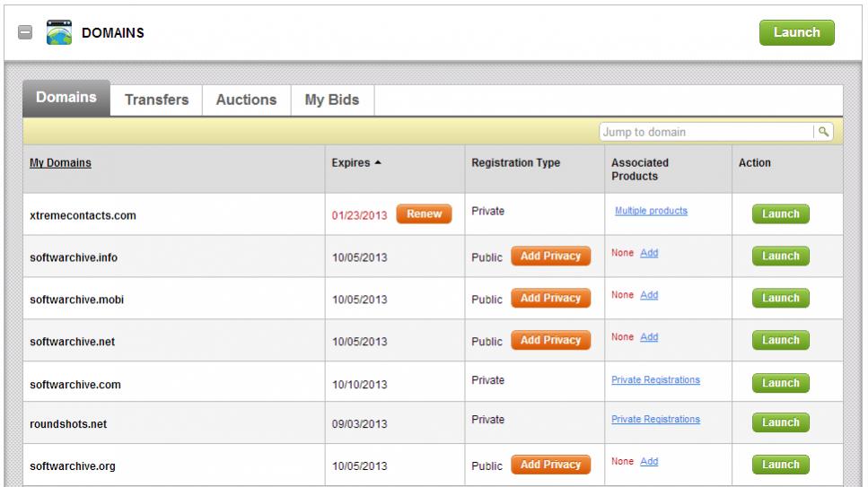This screenshot has width=868, height=487.
Task: Click Private Registrations link for roundshots.net
Action: coord(655,420)
